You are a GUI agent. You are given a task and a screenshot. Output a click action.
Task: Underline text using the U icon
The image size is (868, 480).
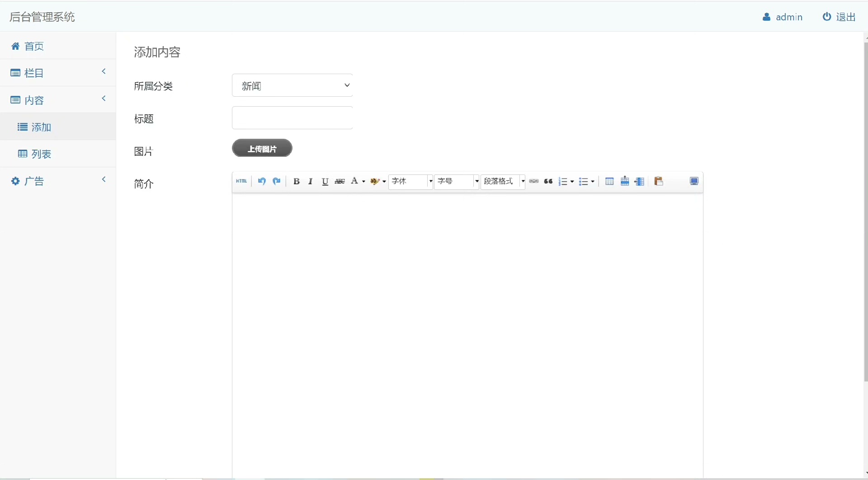coord(325,181)
